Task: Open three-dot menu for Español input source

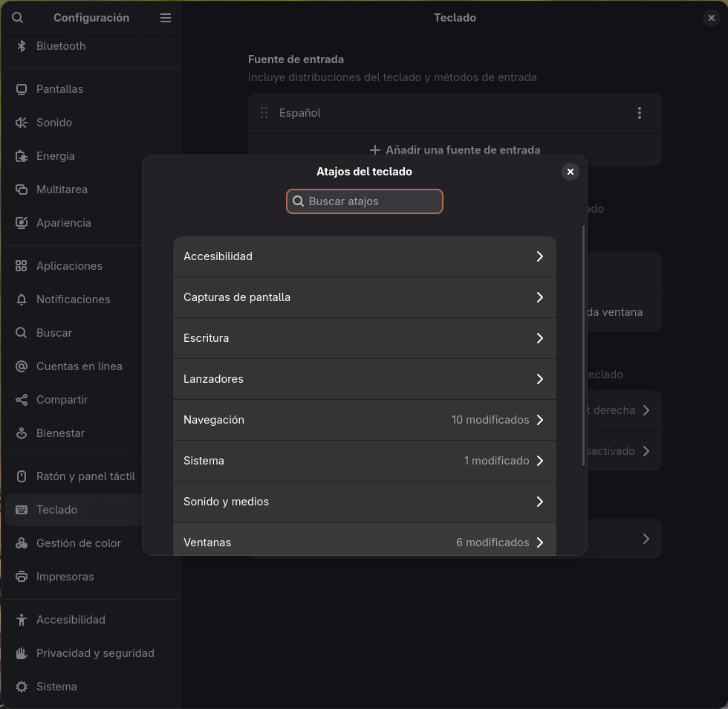Action: point(639,113)
